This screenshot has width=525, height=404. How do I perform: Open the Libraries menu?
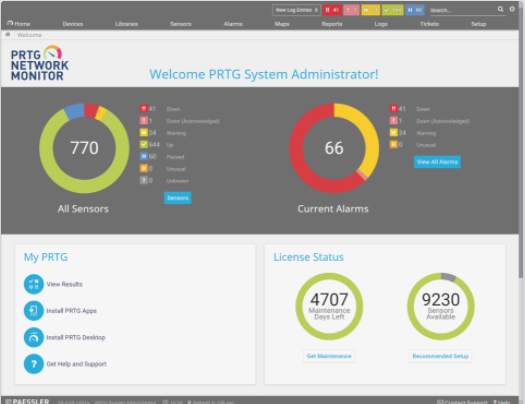click(127, 24)
